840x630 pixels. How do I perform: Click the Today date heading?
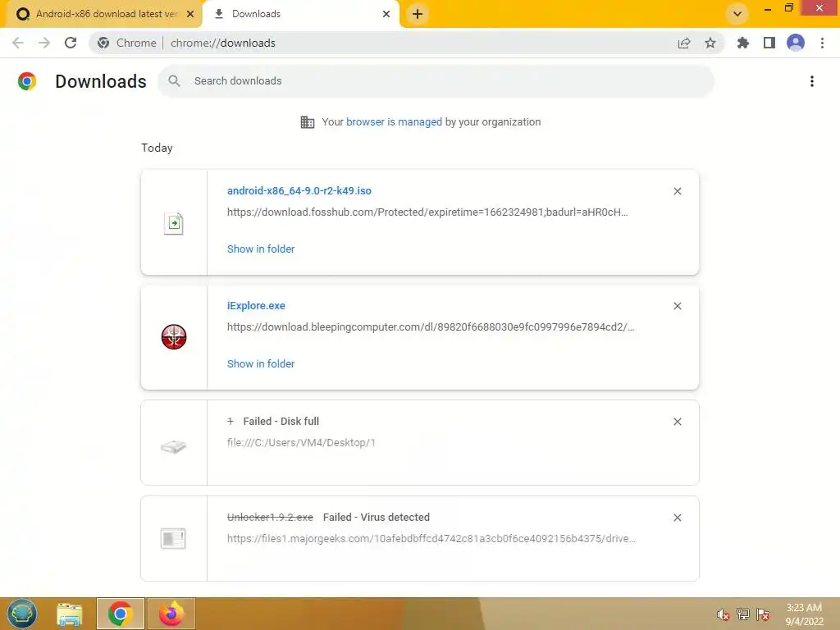pyautogui.click(x=157, y=148)
